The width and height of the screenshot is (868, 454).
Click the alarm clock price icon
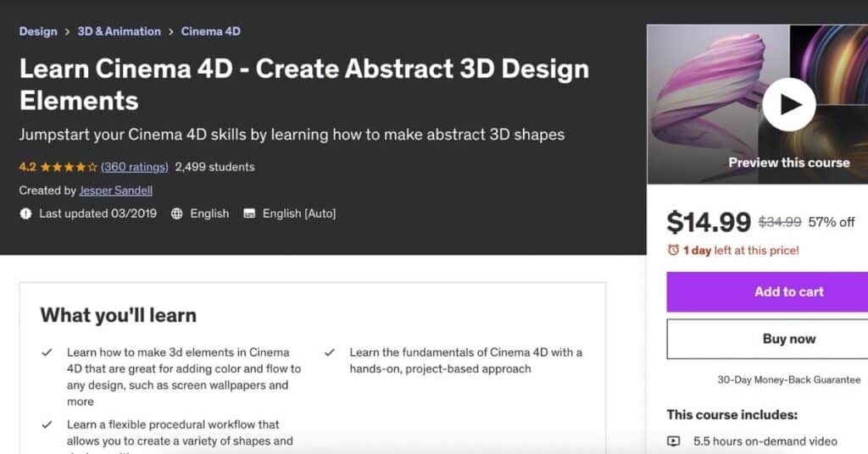(x=672, y=250)
